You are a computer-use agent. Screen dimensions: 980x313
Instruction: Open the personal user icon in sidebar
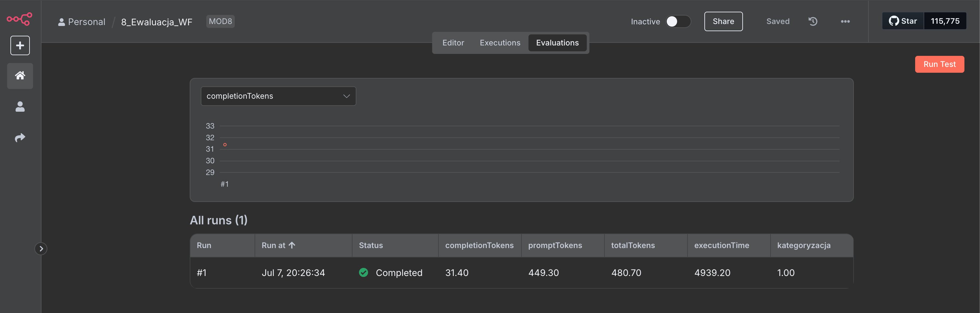pyautogui.click(x=20, y=106)
